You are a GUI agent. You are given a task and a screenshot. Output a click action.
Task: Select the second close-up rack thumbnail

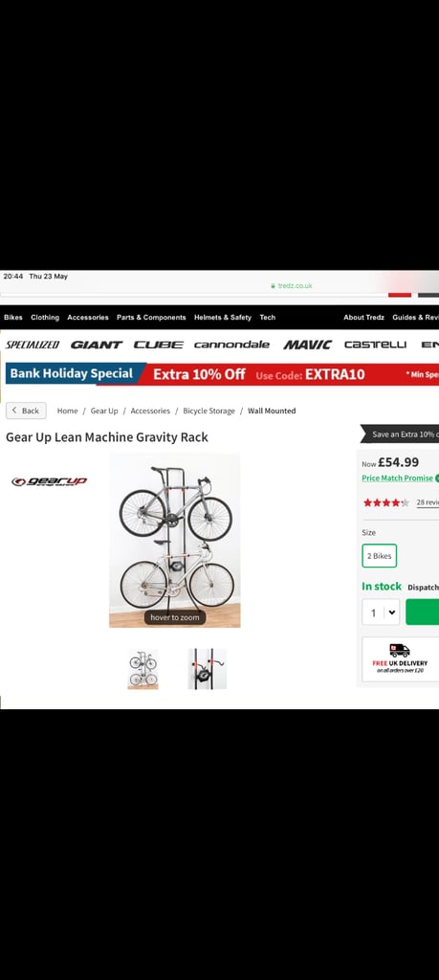(208, 669)
